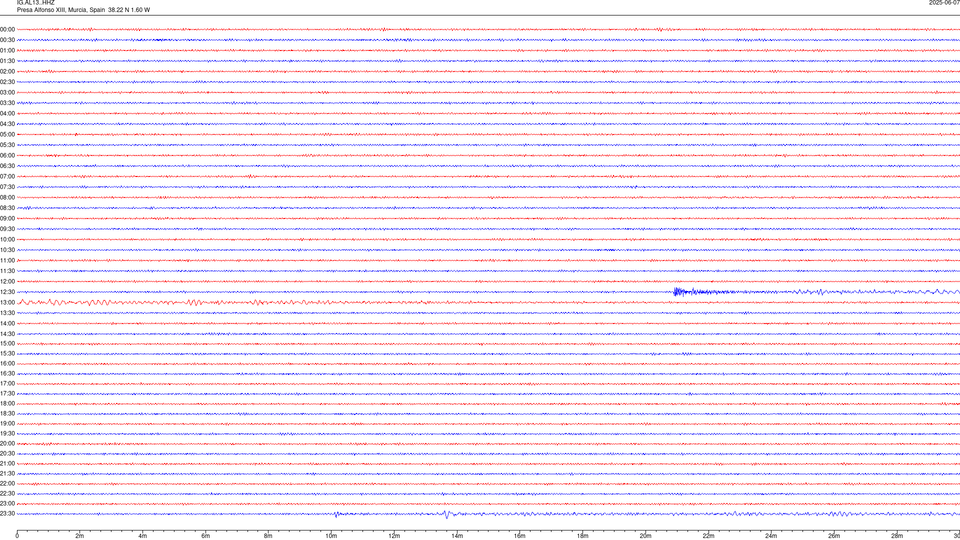Select the 18:00 trace time label
Viewport: 960px width, 540px height.
pyautogui.click(x=7, y=403)
